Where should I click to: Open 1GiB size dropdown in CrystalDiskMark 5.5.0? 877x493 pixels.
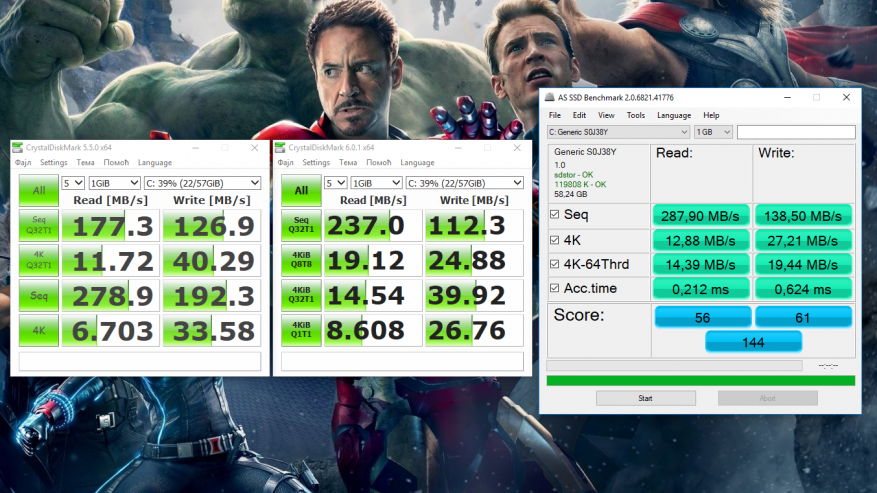pos(114,183)
